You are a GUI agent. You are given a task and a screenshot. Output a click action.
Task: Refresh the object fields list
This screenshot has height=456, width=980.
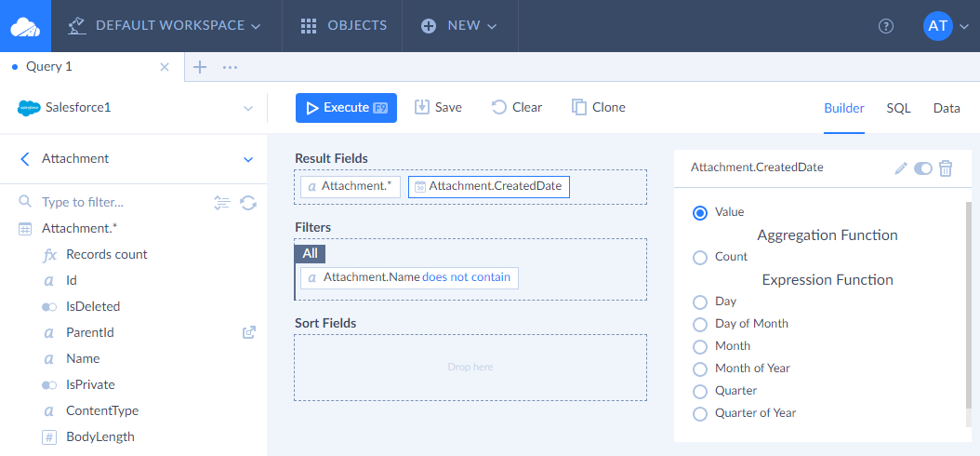click(248, 203)
